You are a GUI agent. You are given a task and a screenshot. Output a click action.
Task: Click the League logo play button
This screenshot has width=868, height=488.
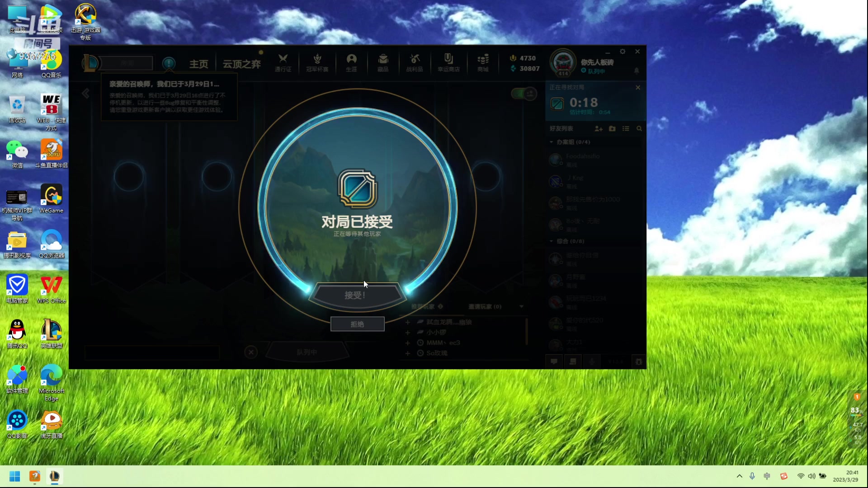pyautogui.click(x=90, y=63)
